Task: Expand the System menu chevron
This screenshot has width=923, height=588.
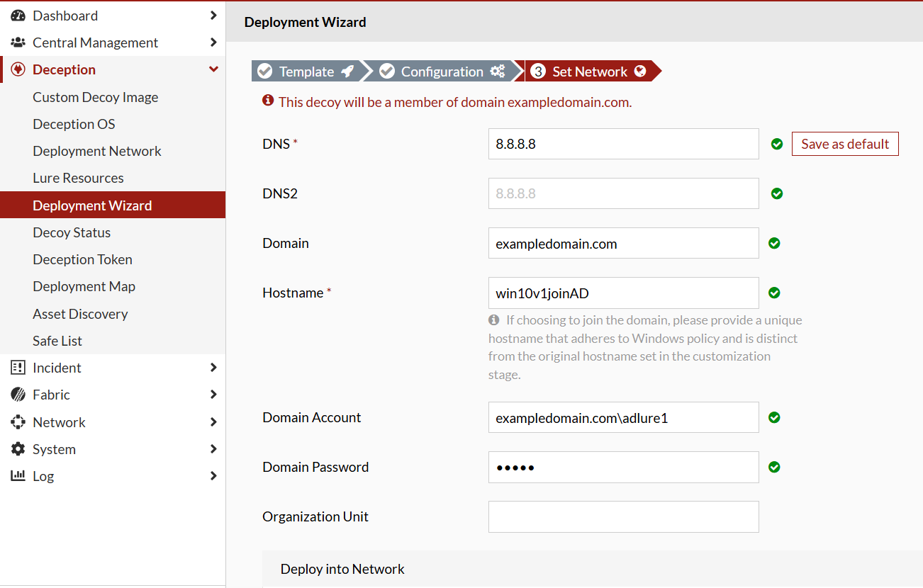Action: pos(213,449)
